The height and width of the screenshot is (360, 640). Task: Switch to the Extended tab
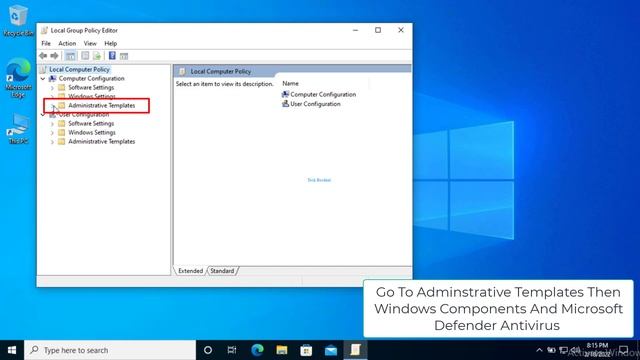point(191,271)
